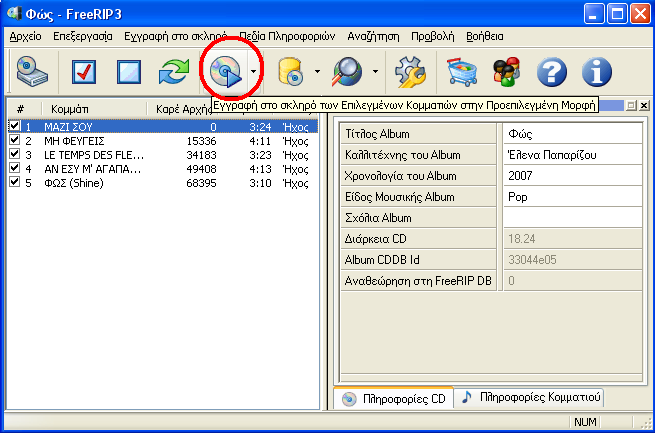Viewport: 655px width, 433px height.
Task: Open the Εγγραφή στο σκληρό menu
Action: (175, 37)
